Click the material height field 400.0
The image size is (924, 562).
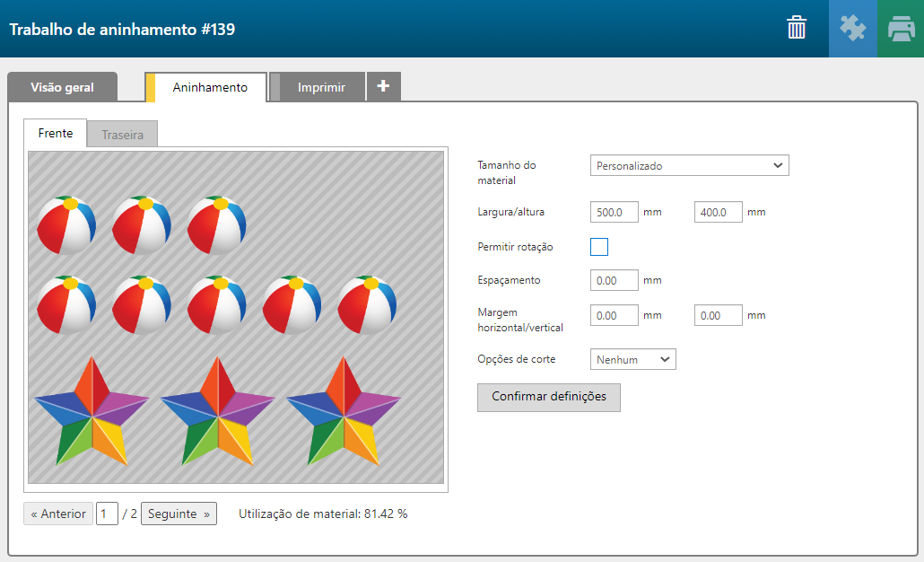click(x=718, y=212)
